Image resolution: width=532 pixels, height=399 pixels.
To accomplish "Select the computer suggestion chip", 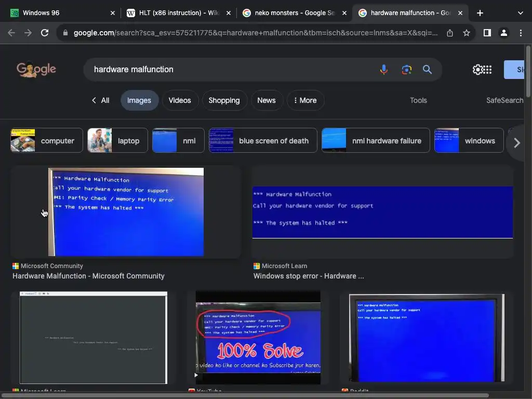I will point(47,140).
